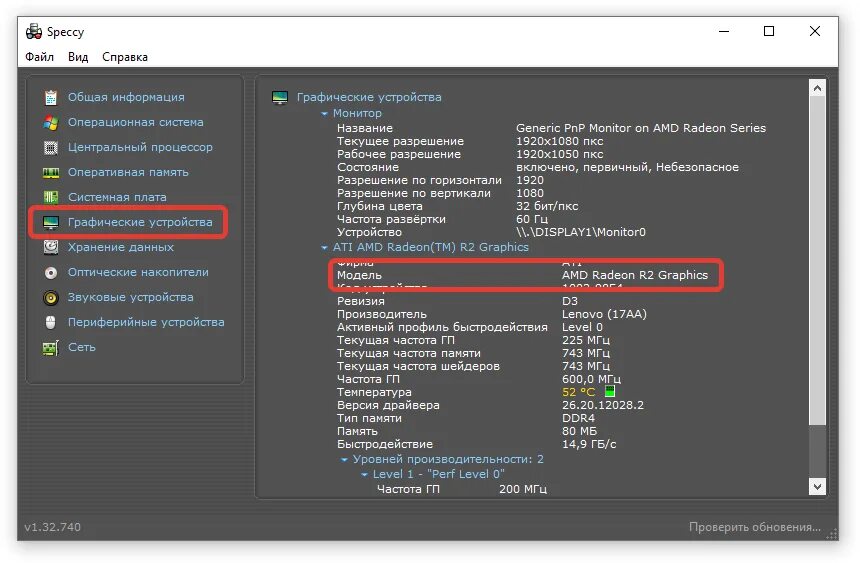This screenshot has height=563, width=860.
Task: Click monitor icon beside Графические устройства heading
Action: (280, 98)
